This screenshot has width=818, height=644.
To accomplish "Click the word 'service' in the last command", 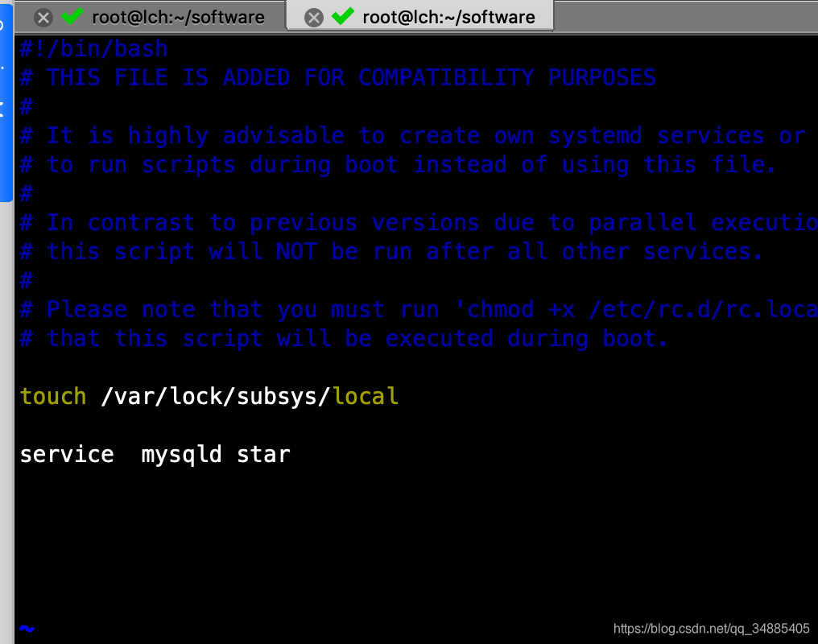I will 67,455.
